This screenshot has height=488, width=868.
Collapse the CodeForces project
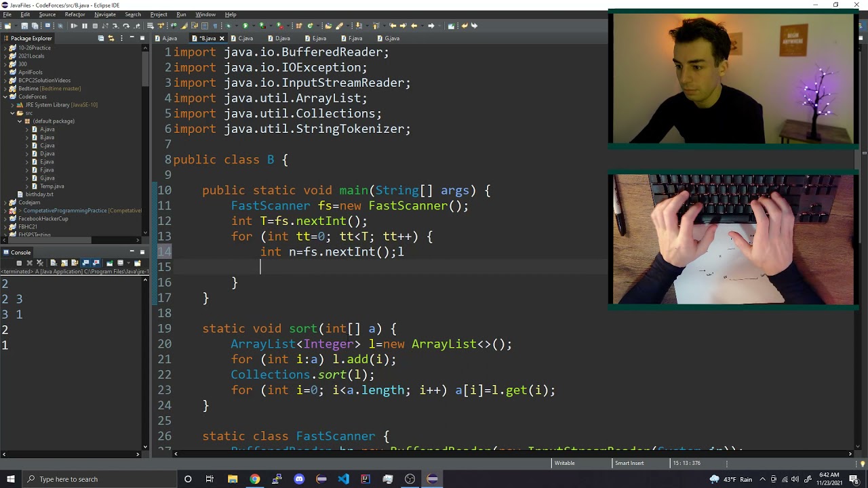point(5,97)
